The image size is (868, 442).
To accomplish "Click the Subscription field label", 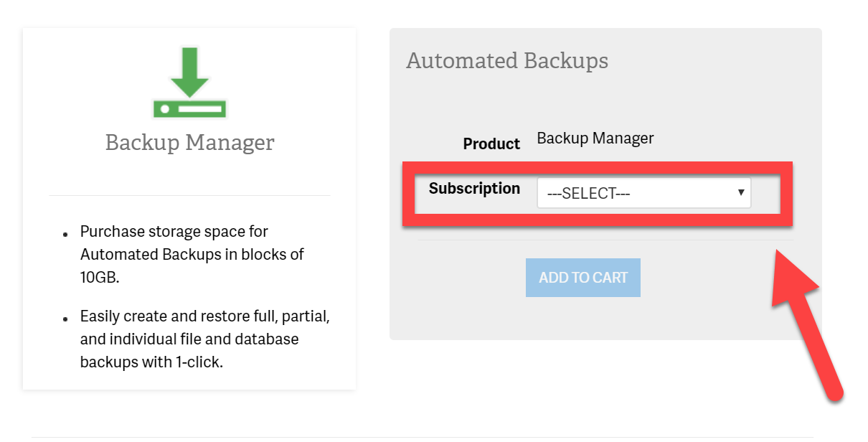I will tap(474, 189).
